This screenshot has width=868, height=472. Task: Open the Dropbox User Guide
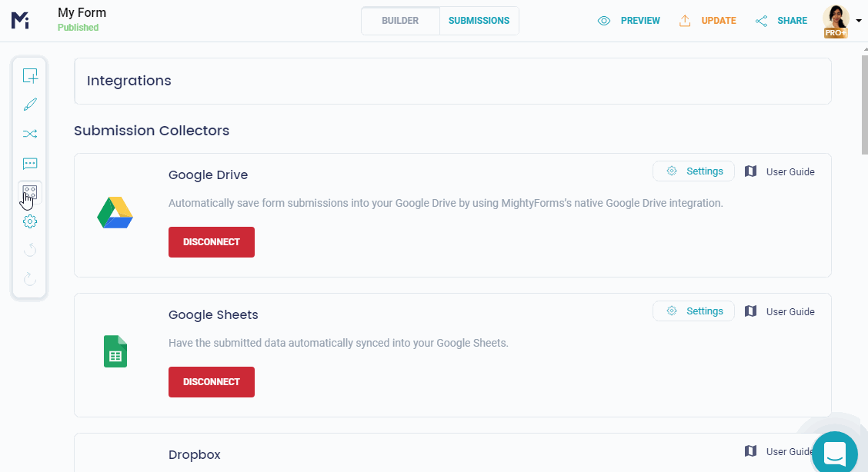[x=781, y=451]
